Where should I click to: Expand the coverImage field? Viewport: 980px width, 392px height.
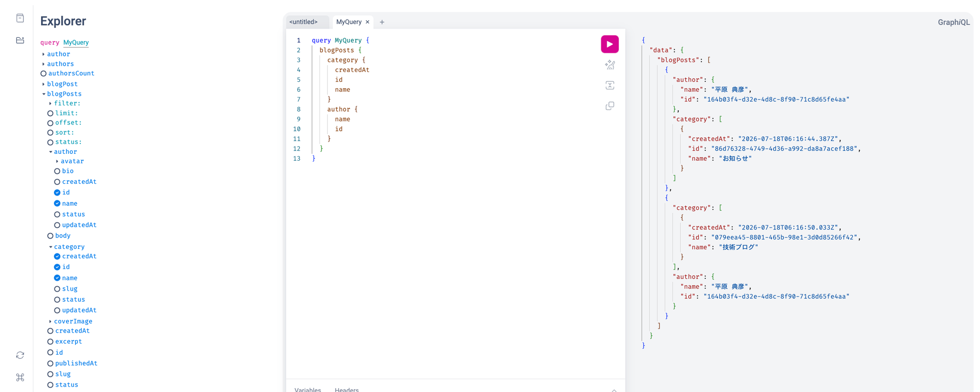click(50, 321)
